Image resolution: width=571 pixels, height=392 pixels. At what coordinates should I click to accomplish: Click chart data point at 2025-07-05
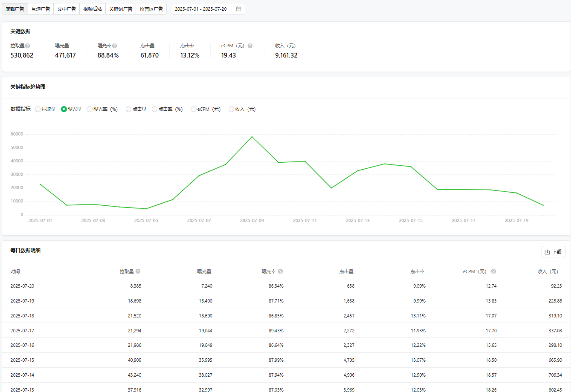point(146,209)
